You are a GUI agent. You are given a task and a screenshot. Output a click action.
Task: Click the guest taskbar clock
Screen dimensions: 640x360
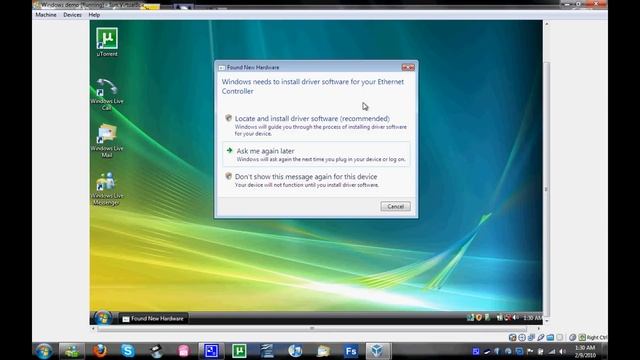click(532, 318)
